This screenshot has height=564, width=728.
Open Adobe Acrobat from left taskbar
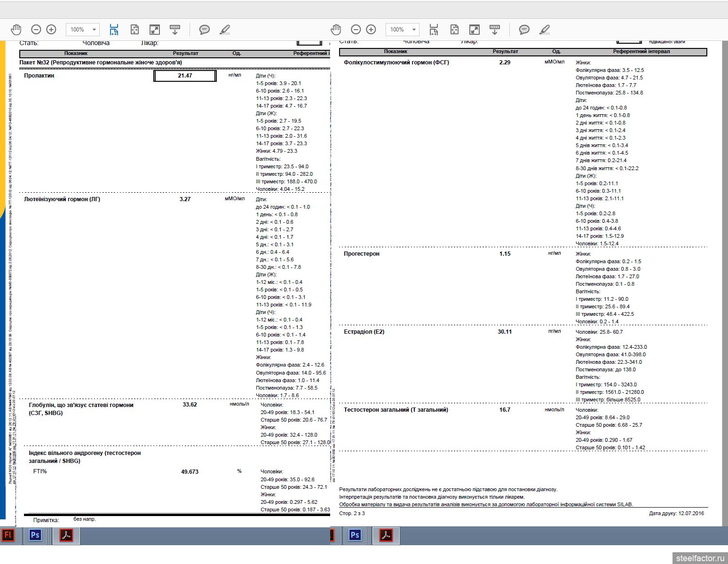(66, 535)
